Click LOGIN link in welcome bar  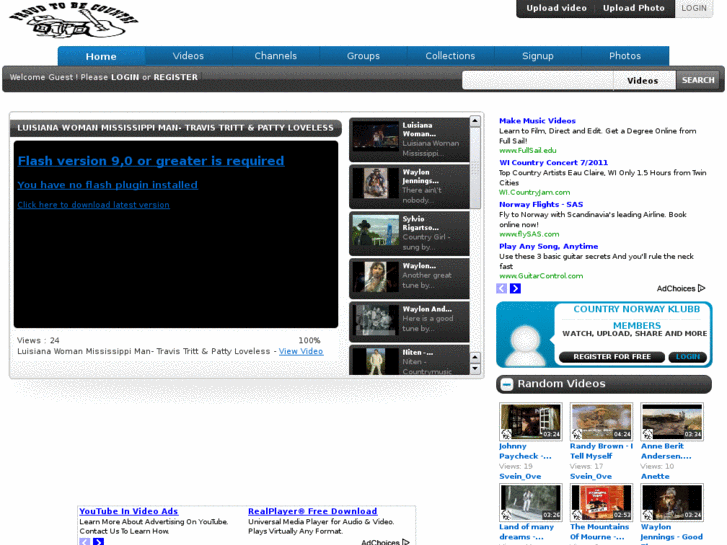(x=125, y=77)
